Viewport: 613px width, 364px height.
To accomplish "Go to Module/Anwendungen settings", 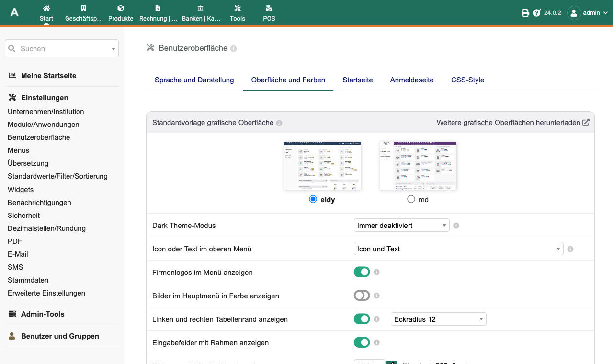I will [44, 125].
